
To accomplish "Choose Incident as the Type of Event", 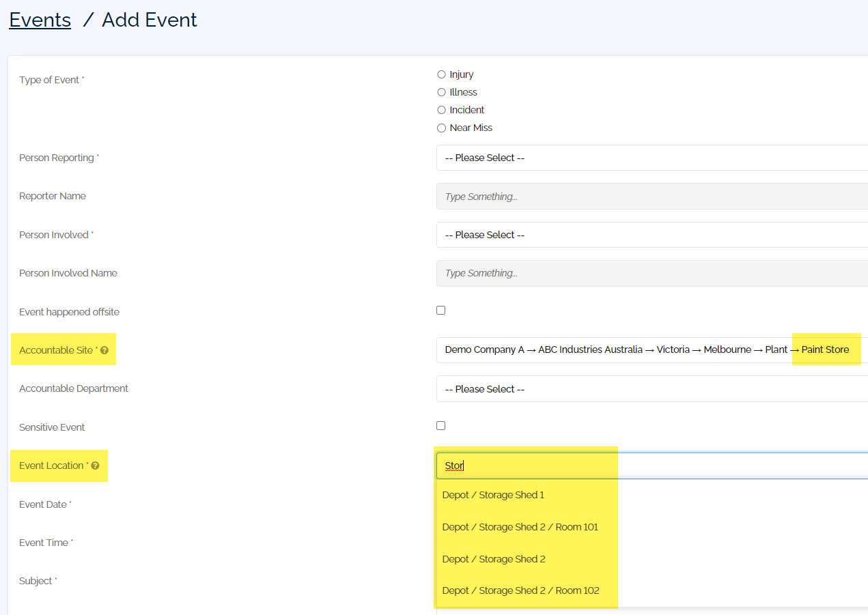I will 441,109.
